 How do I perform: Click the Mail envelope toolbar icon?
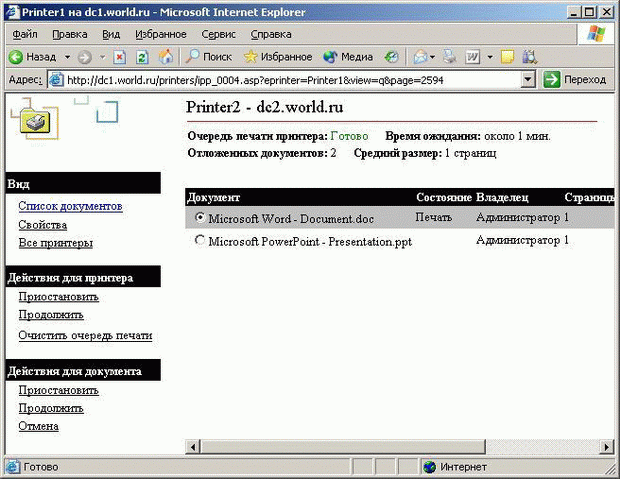(x=420, y=57)
